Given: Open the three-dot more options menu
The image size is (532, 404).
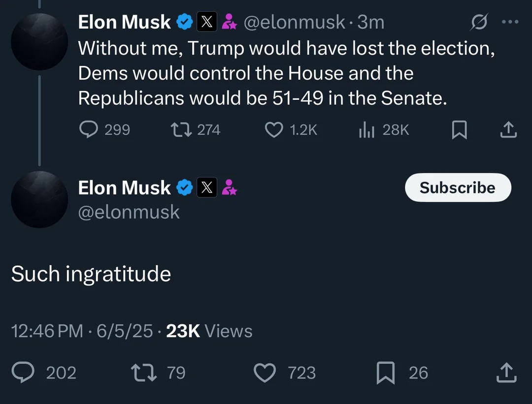Looking at the screenshot, I should (510, 22).
